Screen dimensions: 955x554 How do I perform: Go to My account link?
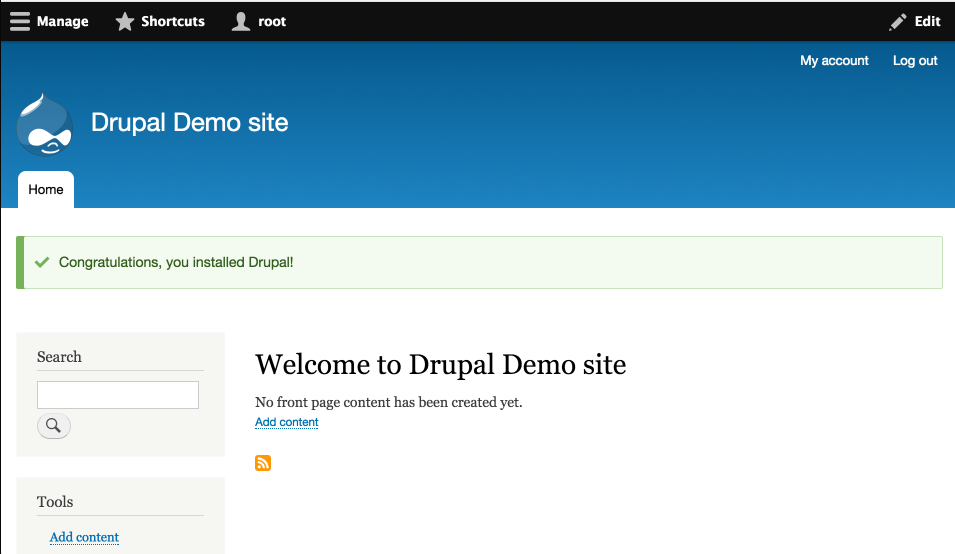[x=834, y=61]
